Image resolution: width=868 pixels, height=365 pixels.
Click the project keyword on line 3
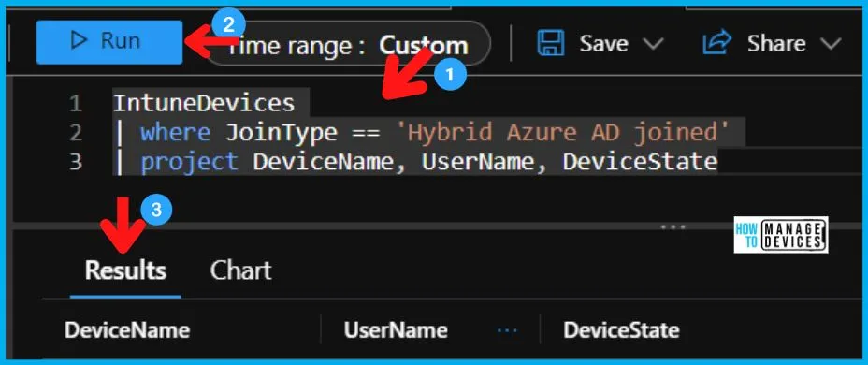tap(189, 162)
